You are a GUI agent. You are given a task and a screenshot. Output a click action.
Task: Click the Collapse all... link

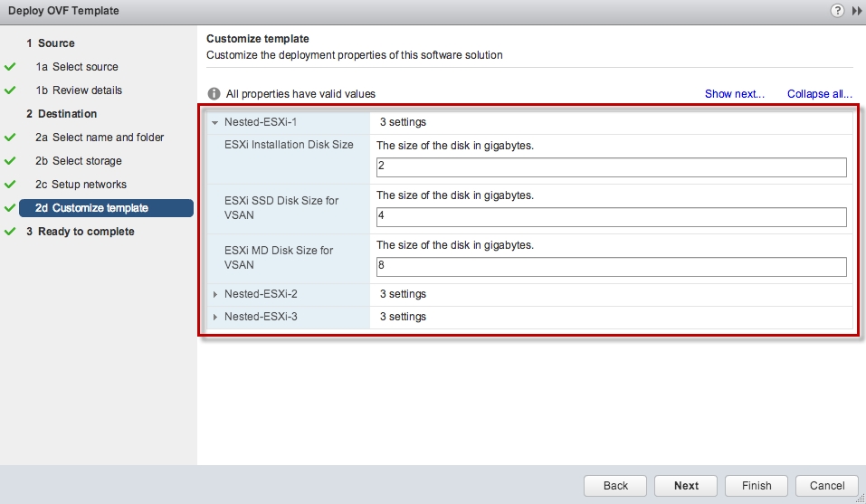click(820, 94)
